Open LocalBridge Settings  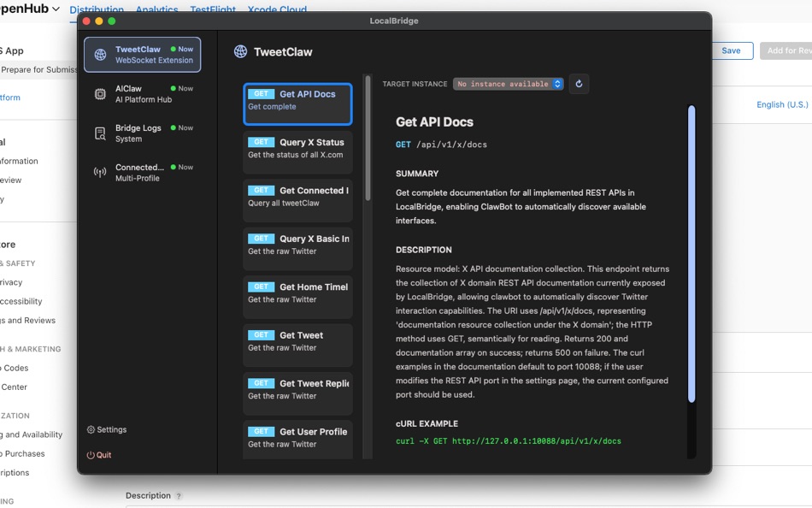(x=107, y=429)
